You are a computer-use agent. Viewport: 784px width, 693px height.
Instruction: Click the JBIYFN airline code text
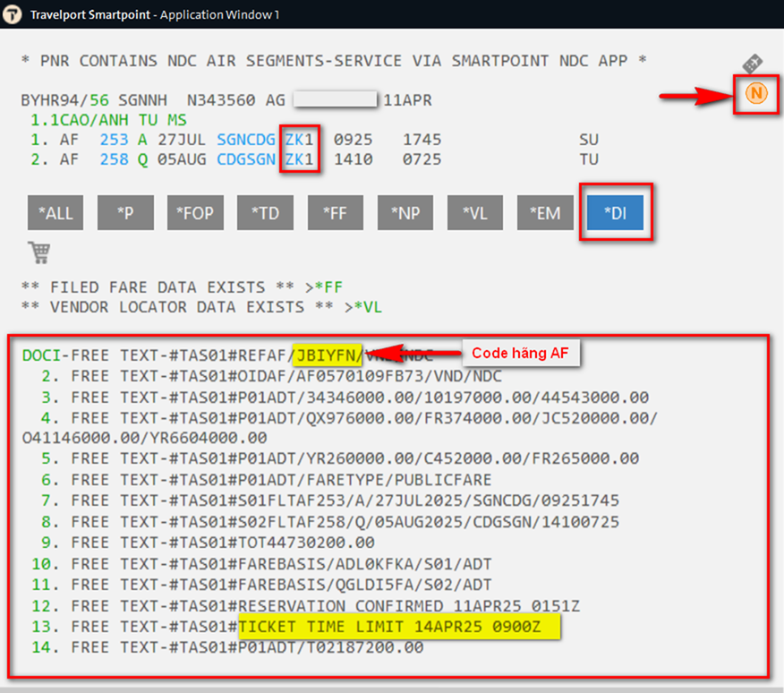[x=326, y=355]
